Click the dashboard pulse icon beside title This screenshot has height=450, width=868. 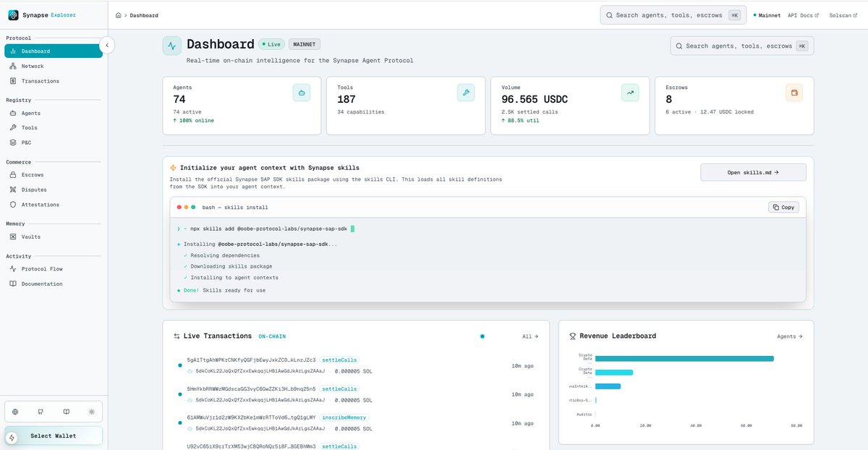tap(172, 46)
